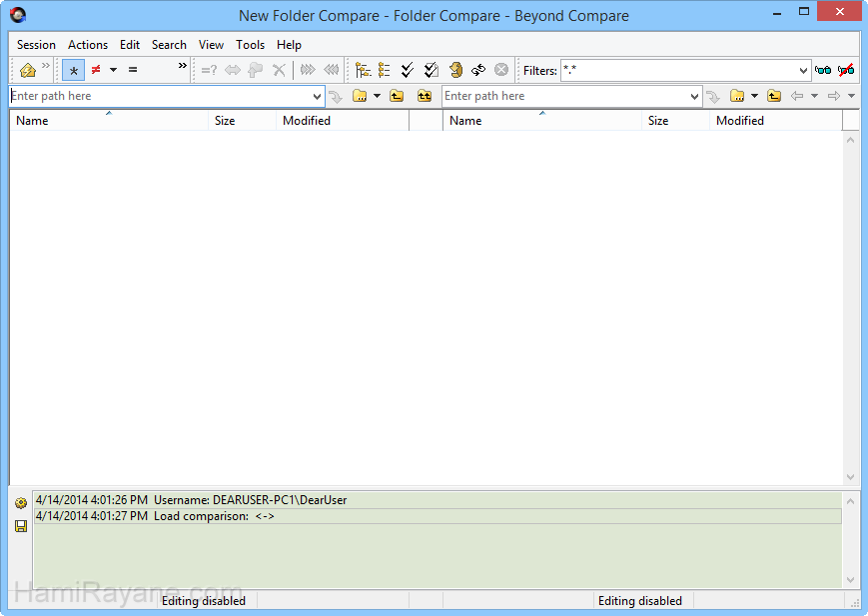Open the Back history dropdown arrow

point(814,96)
